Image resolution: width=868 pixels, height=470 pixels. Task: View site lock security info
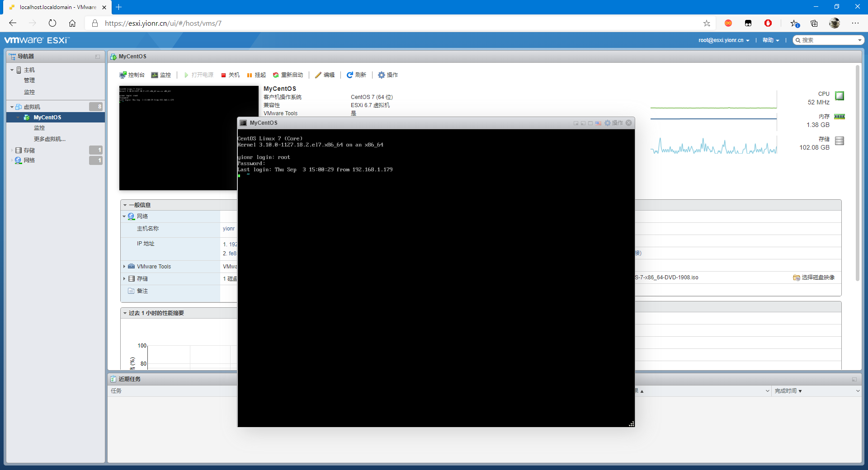pos(95,23)
